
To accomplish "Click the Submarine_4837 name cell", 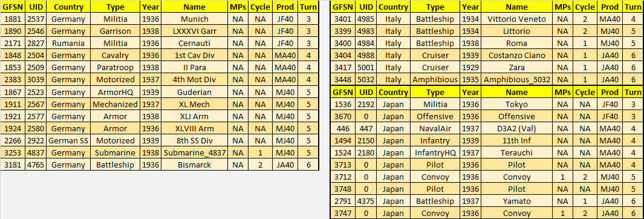I will [195, 152].
